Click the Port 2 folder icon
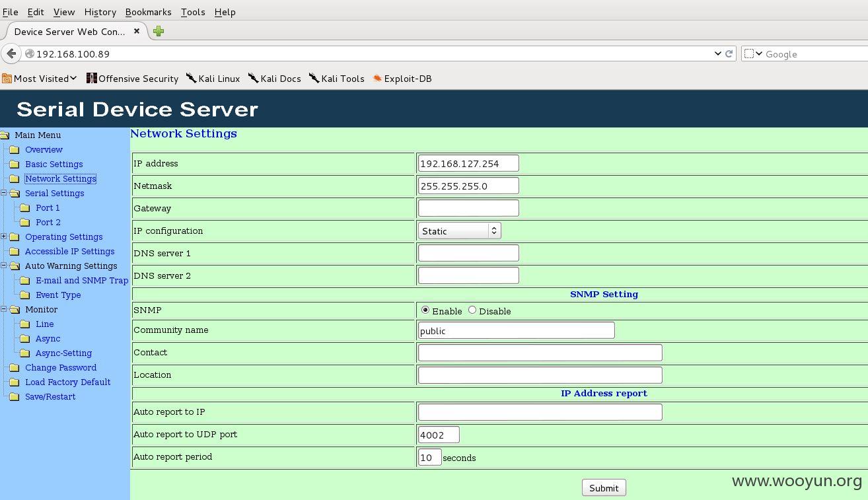This screenshot has width=868, height=500. click(25, 223)
